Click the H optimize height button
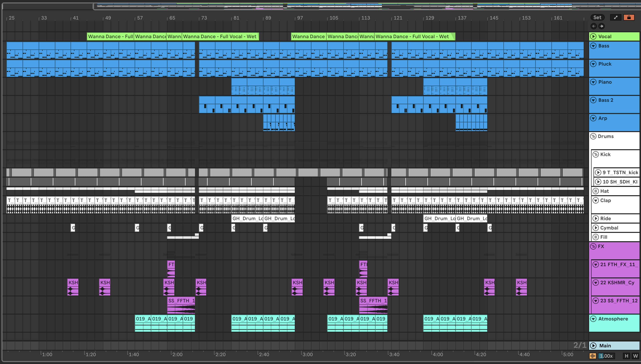Image resolution: width=641 pixels, height=364 pixels. coord(627,356)
